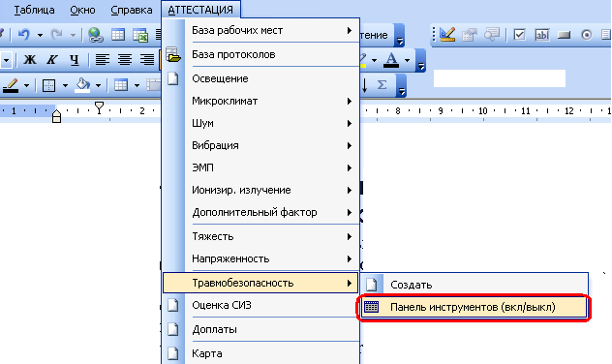This screenshot has height=364, width=612.
Task: Click the border color pencil icon
Action: [x=11, y=85]
